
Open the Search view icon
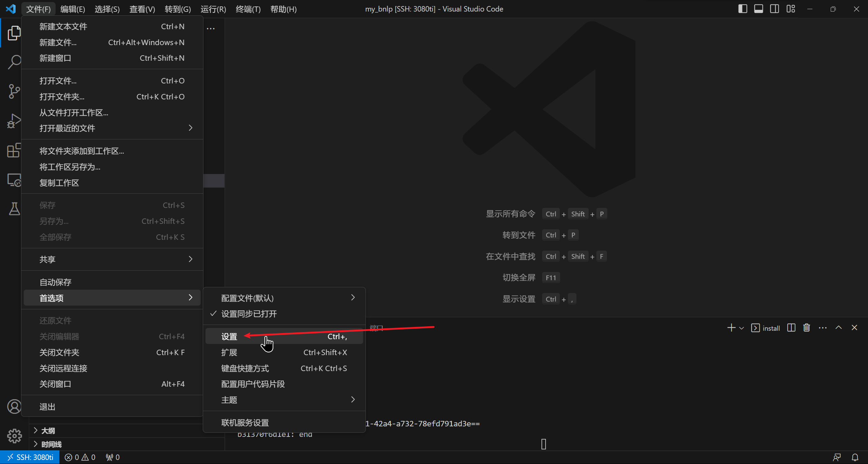14,62
